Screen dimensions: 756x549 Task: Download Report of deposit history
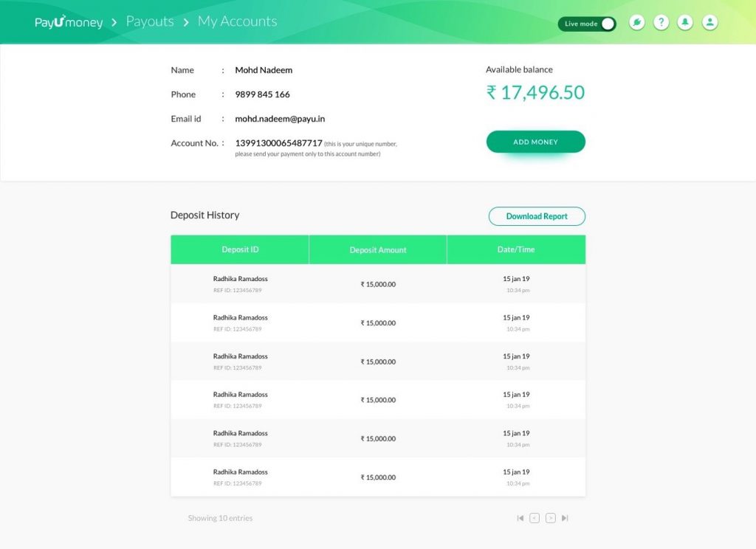pos(537,216)
